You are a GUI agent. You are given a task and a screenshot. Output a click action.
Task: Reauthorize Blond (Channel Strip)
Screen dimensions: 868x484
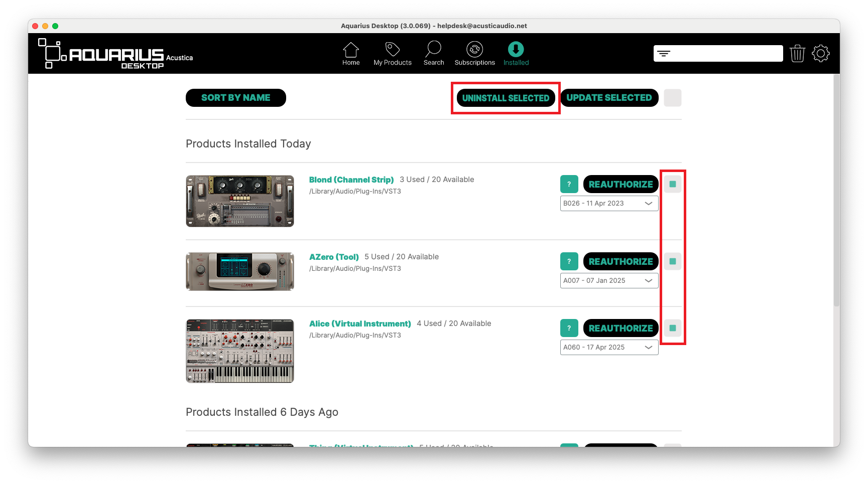(621, 184)
